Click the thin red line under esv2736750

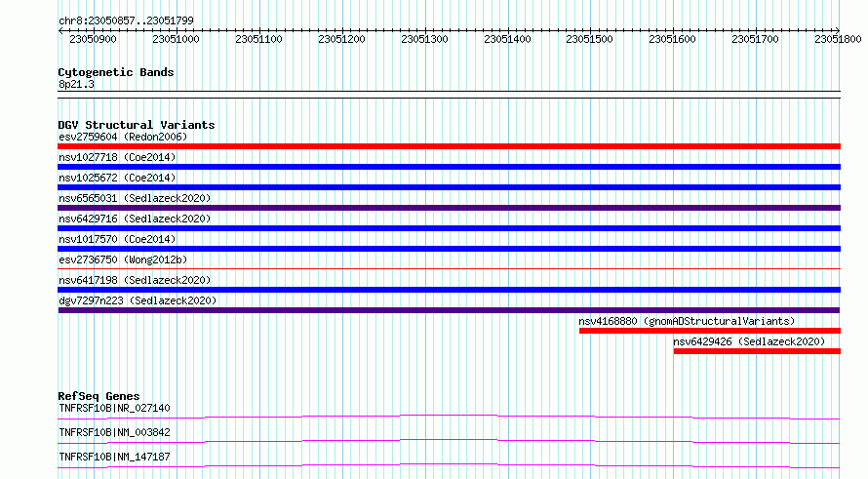(449, 269)
